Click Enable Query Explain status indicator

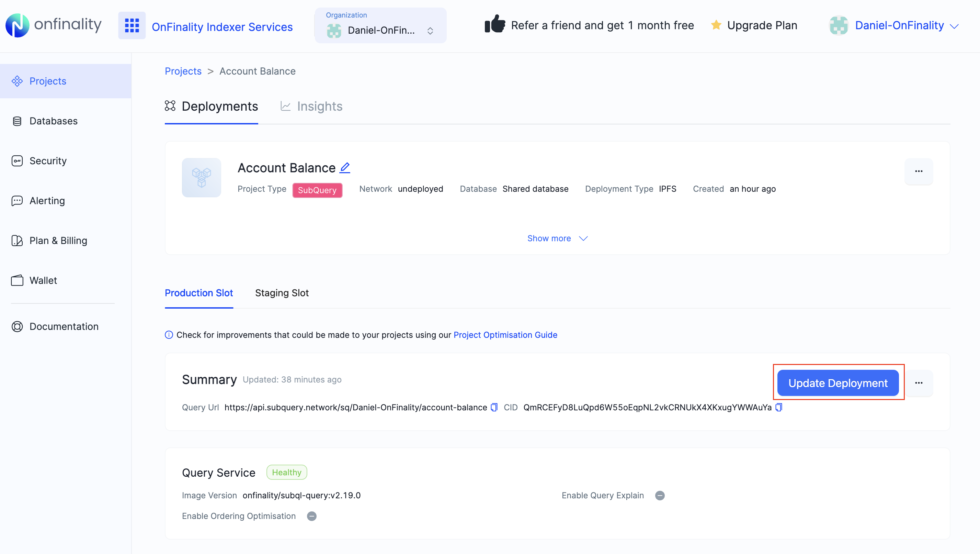(x=660, y=495)
